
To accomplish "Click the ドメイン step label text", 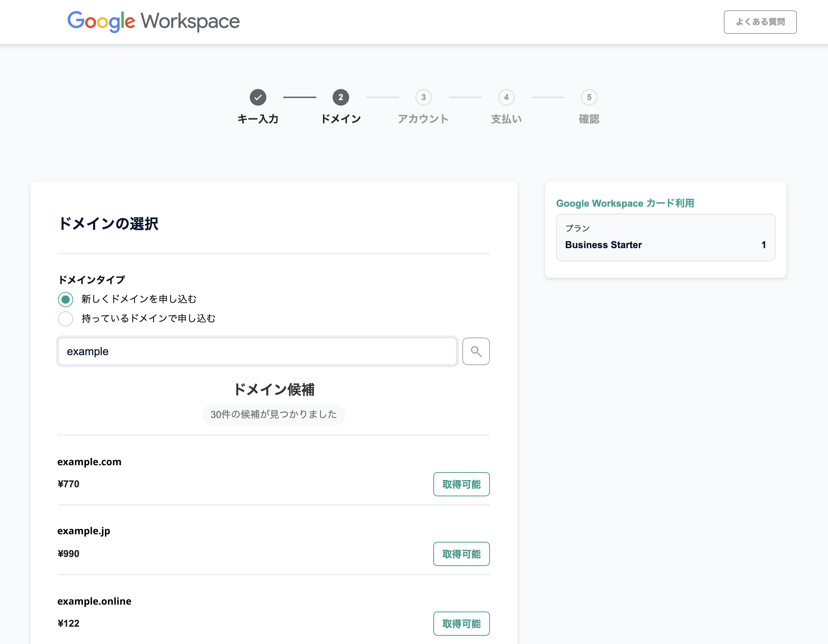I will pos(341,118).
